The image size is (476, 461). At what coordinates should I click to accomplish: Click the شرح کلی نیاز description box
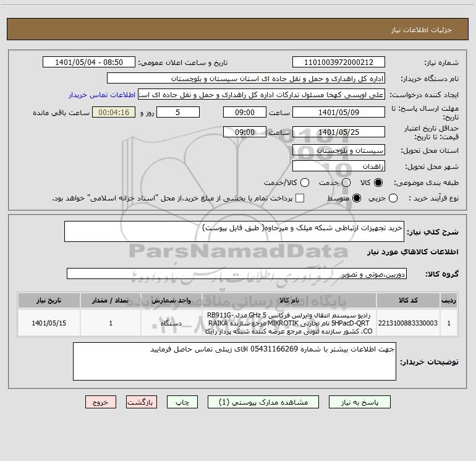pyautogui.click(x=234, y=231)
